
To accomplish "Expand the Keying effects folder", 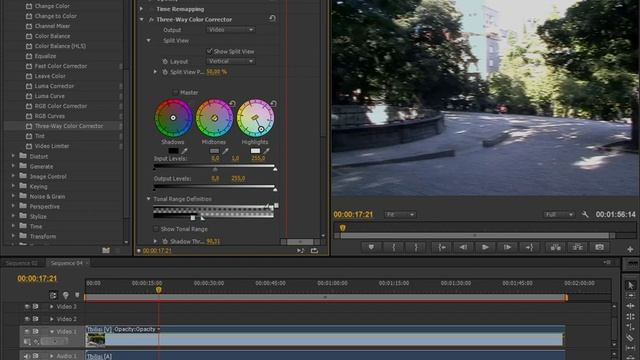I will [x=13, y=186].
